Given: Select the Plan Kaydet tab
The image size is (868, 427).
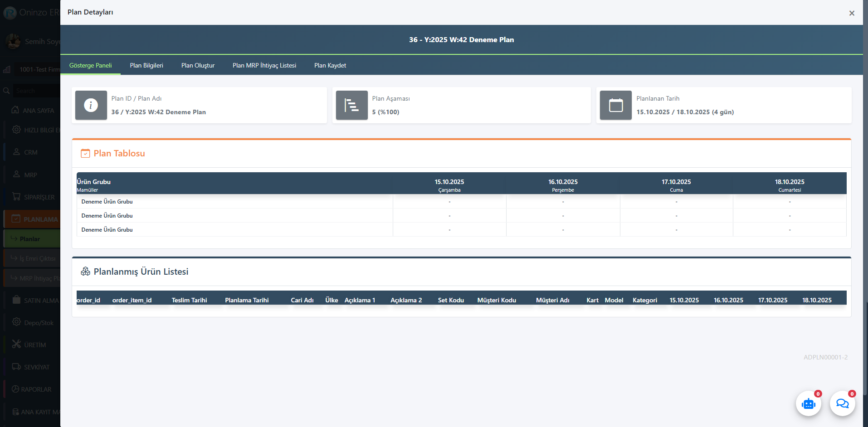Looking at the screenshot, I should pyautogui.click(x=330, y=65).
